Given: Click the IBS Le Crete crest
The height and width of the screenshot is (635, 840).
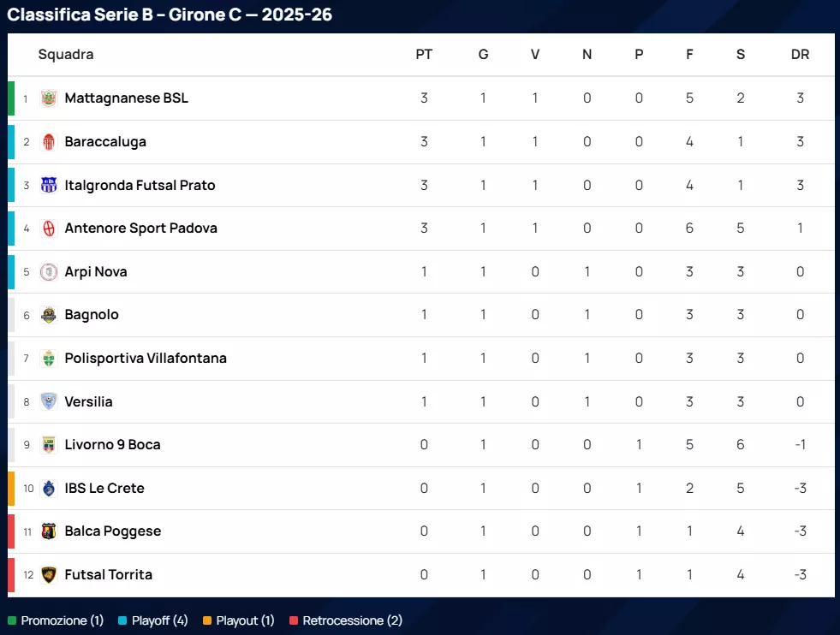Looking at the screenshot, I should tap(49, 489).
